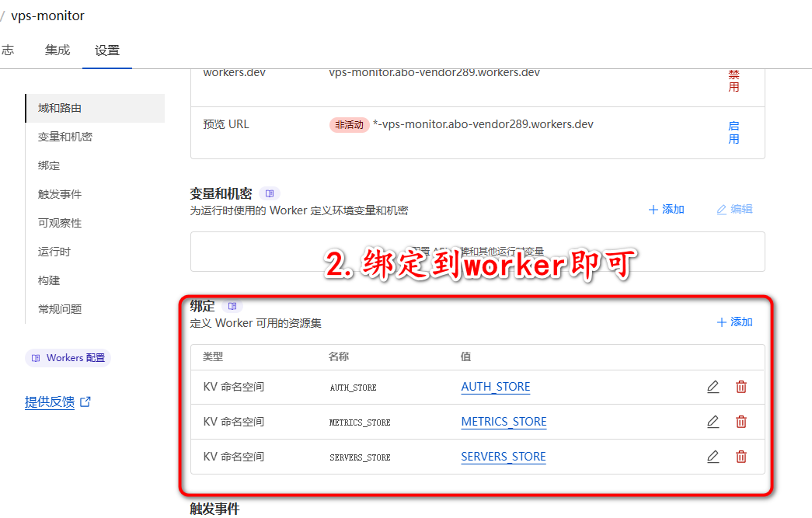Open docs icon next to 绑定 heading
The width and height of the screenshot is (812, 518).
(x=232, y=306)
